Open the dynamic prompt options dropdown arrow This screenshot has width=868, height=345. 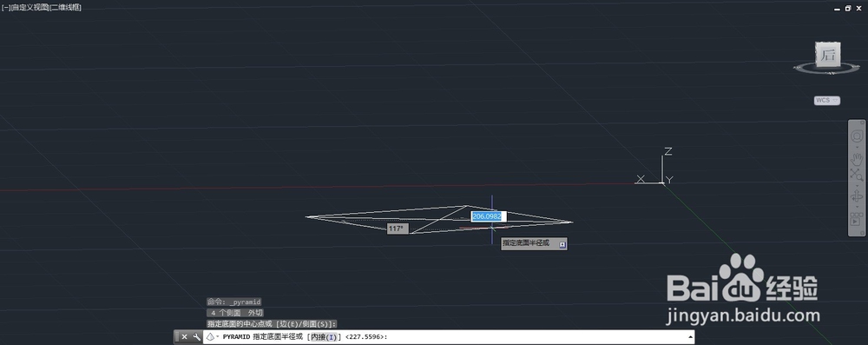(562, 243)
